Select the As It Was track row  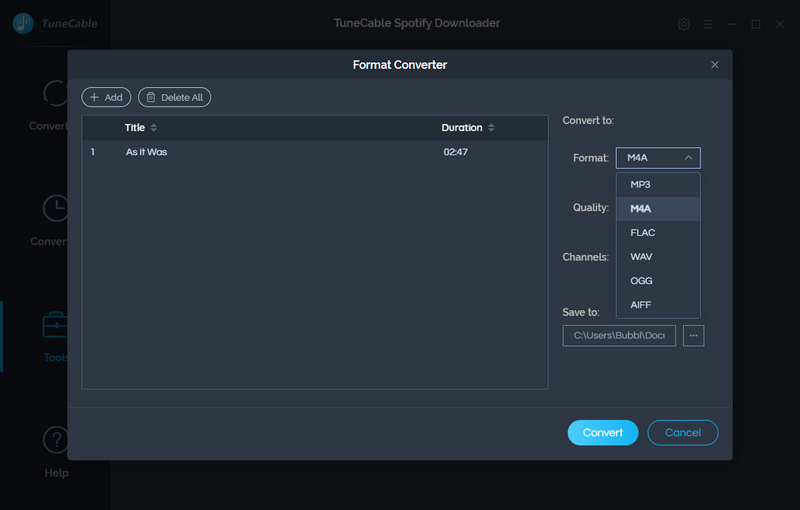(315, 152)
